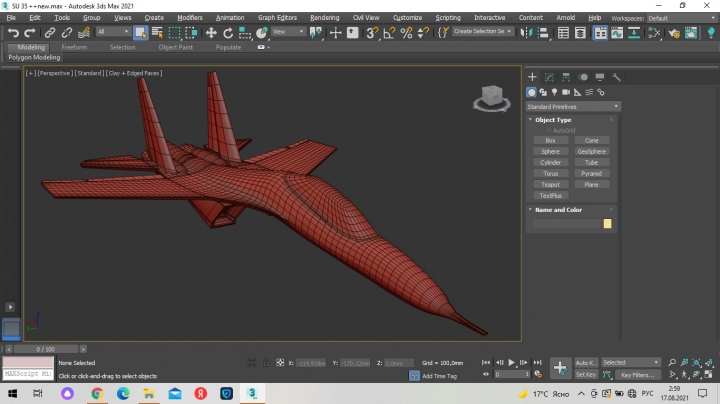Select the Move tool in toolbar
Viewport: 720px width, 404px height.
coord(211,33)
